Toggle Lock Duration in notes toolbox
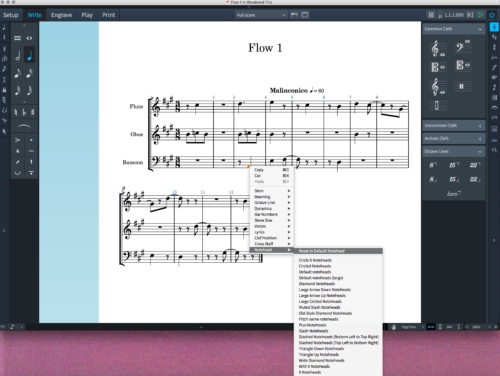 (x=4, y=90)
